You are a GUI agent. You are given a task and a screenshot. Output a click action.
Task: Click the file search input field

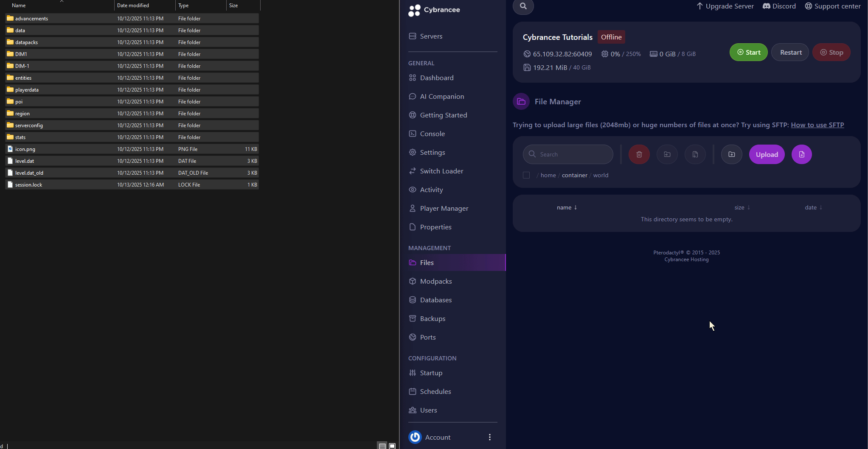coord(568,154)
